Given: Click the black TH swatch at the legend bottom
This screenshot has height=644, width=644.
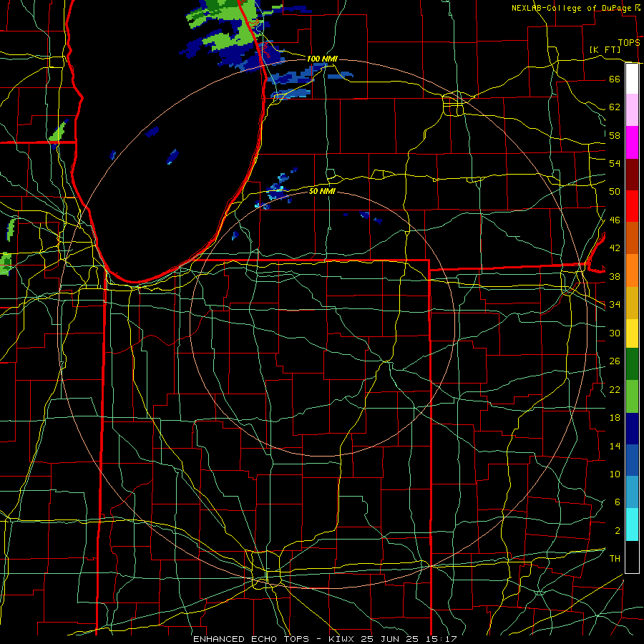Looking at the screenshot, I should click(x=632, y=557).
